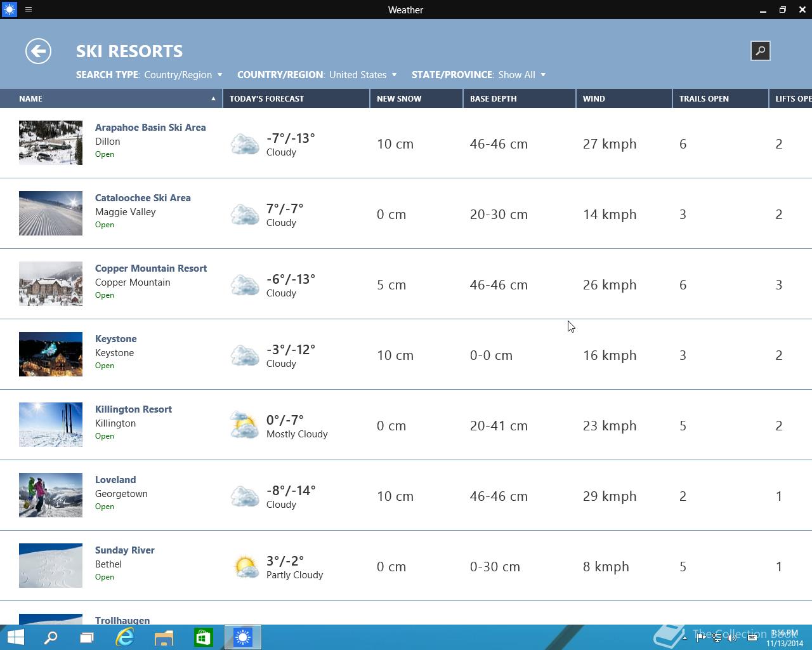
Task: Click the Keystone night village thumbnail
Action: tap(51, 354)
